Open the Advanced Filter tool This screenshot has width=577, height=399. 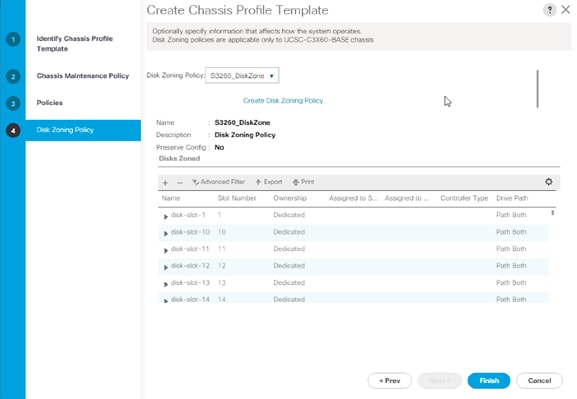(x=219, y=182)
